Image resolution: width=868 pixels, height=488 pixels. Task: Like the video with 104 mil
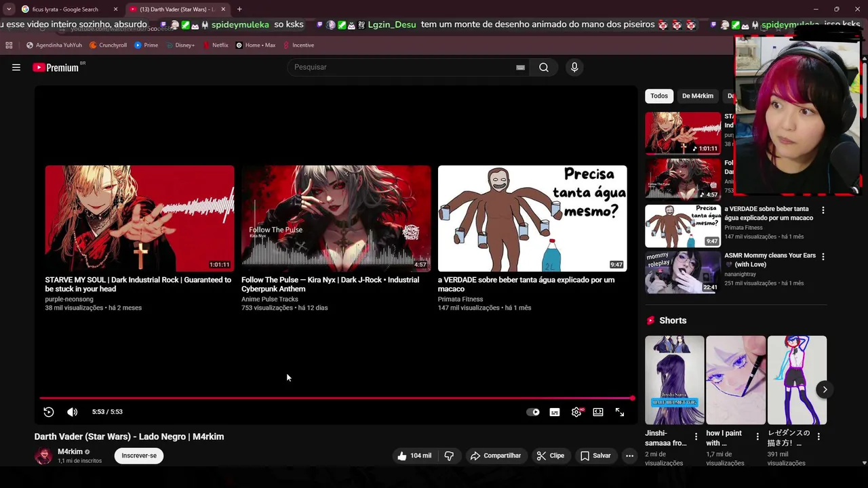414,455
